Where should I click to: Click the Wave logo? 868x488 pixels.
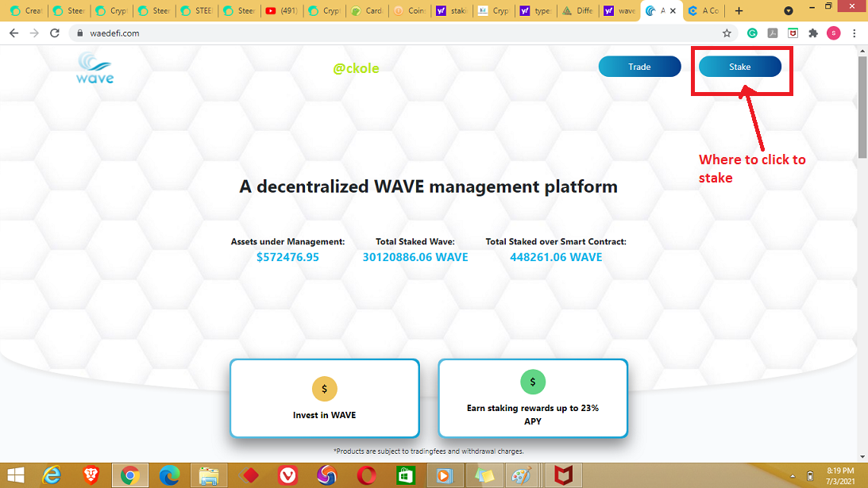click(x=95, y=67)
